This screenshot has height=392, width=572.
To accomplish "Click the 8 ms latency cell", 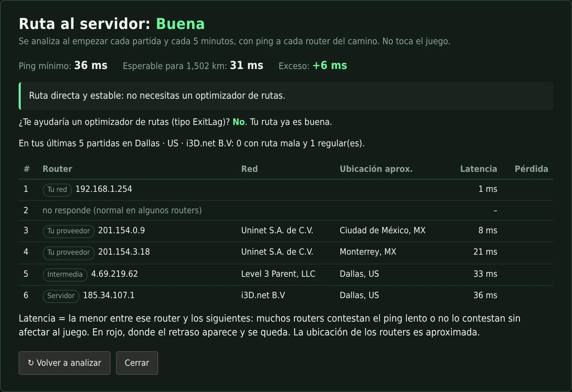I will coord(488,231).
